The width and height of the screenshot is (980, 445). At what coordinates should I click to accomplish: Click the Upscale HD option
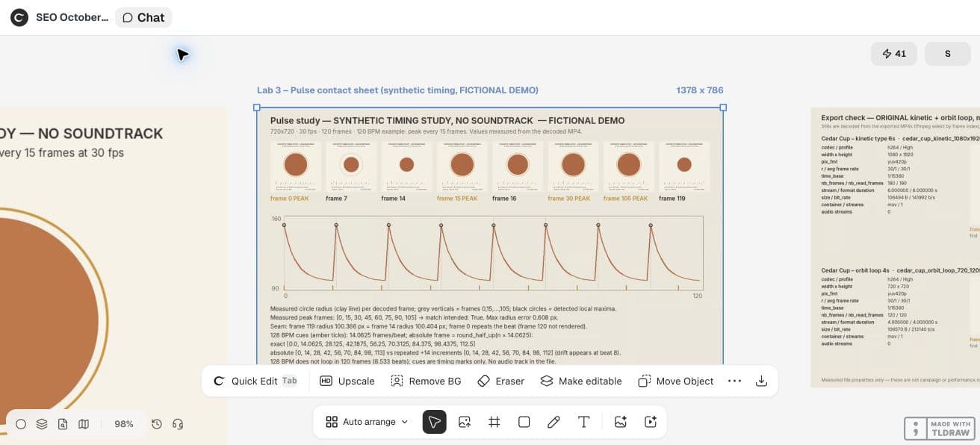(347, 381)
